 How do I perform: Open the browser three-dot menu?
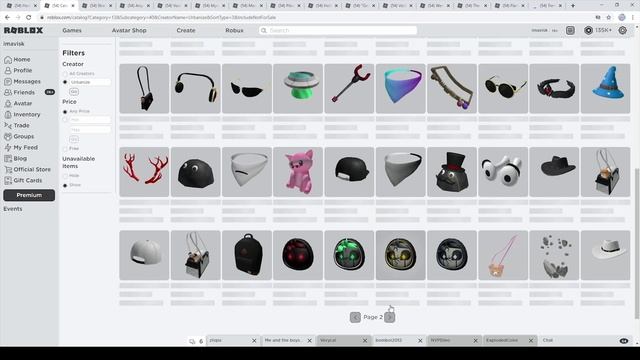pyautogui.click(x=633, y=18)
